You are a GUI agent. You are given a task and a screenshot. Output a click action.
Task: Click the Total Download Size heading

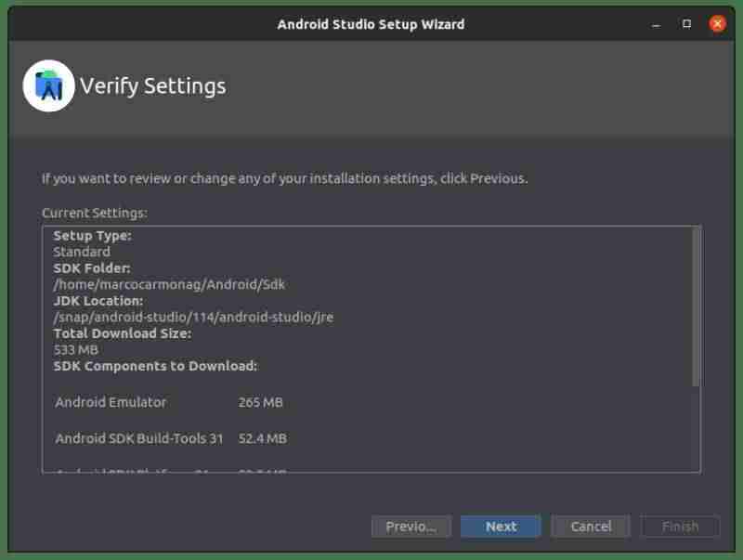(x=123, y=333)
